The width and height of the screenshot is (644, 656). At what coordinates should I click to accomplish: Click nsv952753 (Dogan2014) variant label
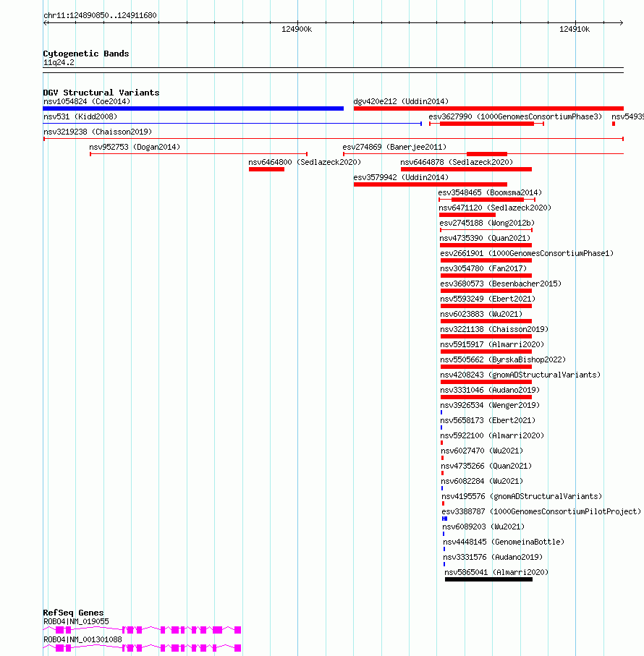click(135, 147)
